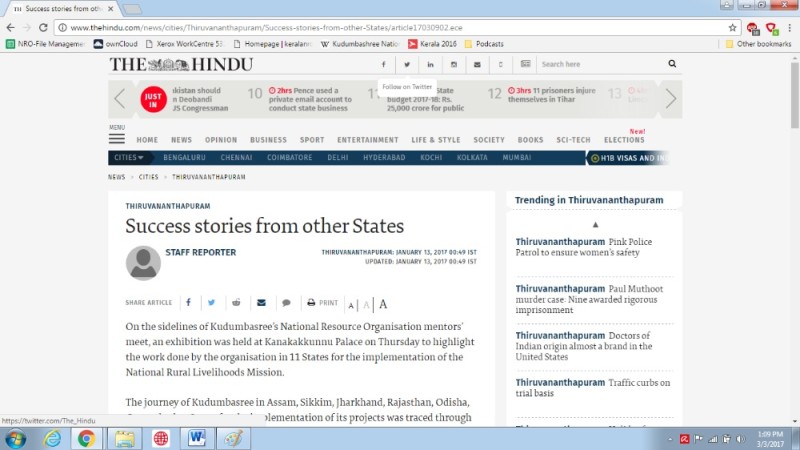
Task: Open NEWS menu item
Action: (x=181, y=140)
